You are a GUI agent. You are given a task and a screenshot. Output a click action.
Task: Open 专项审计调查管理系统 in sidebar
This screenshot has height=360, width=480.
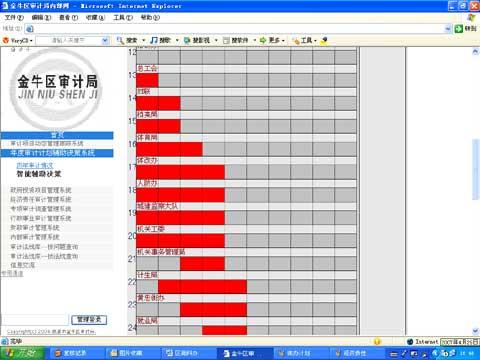[41, 209]
